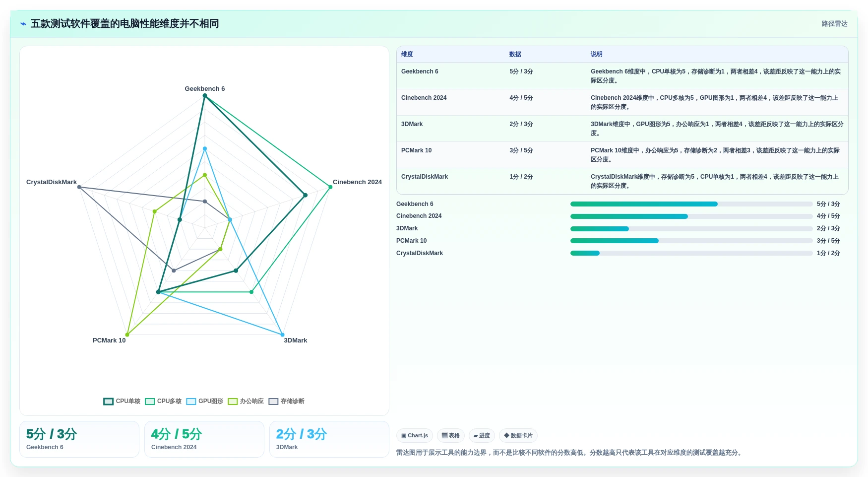This screenshot has height=477, width=868.
Task: Toggle 办公响应 legend entry
Action: click(246, 402)
